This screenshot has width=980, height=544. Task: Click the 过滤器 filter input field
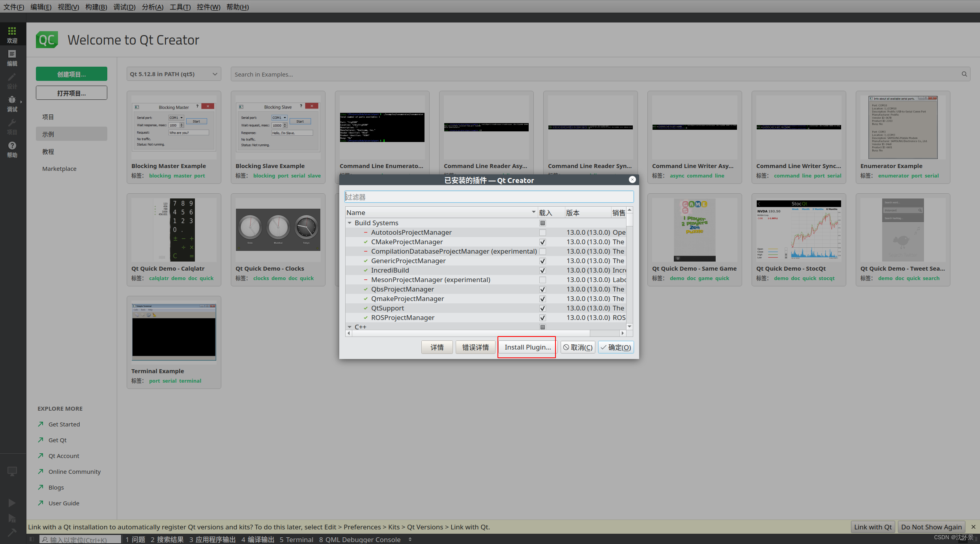489,197
